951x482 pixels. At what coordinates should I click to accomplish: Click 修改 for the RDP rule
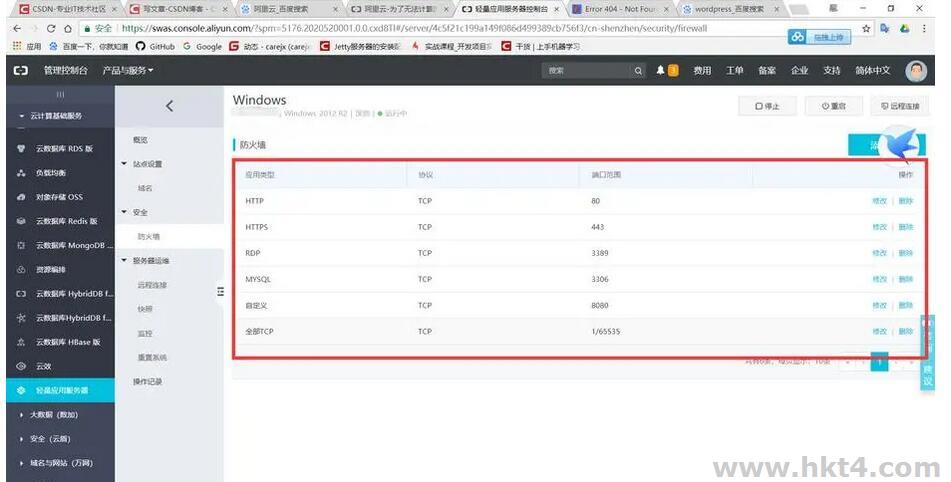pos(879,253)
